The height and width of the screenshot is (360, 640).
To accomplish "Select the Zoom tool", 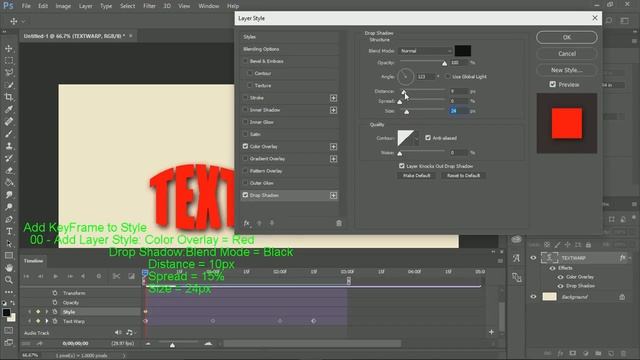I will [x=9, y=280].
